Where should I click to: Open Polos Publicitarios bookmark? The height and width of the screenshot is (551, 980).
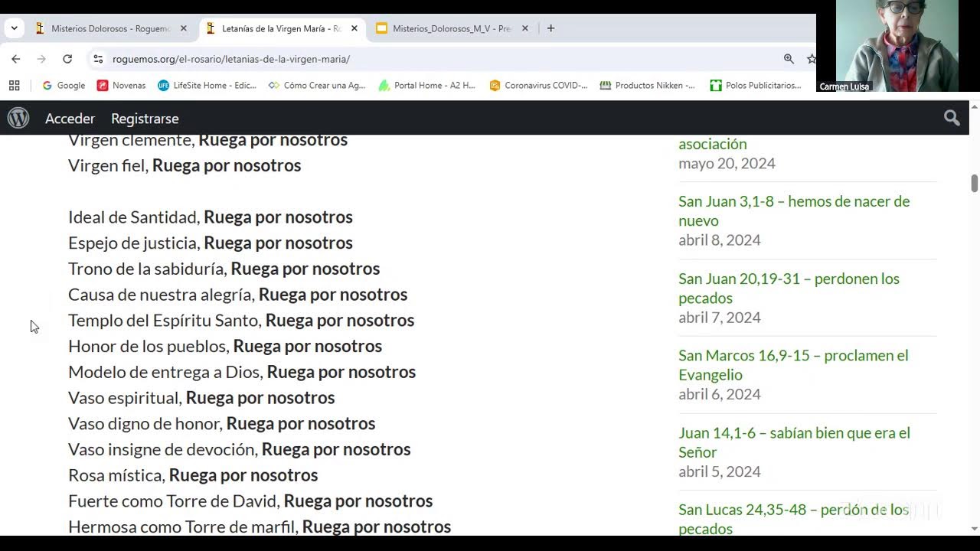[x=755, y=86]
